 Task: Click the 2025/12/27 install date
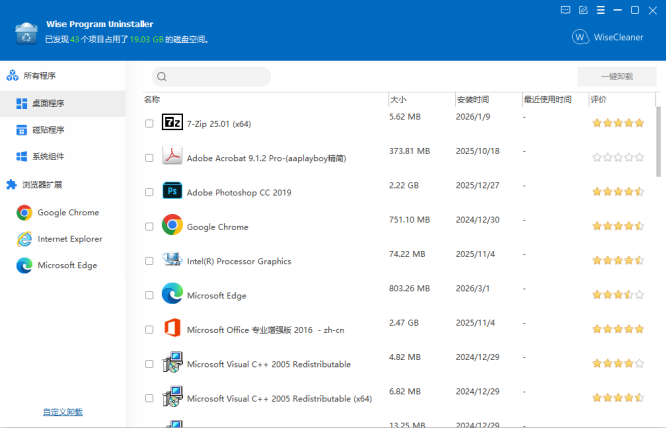tap(477, 186)
